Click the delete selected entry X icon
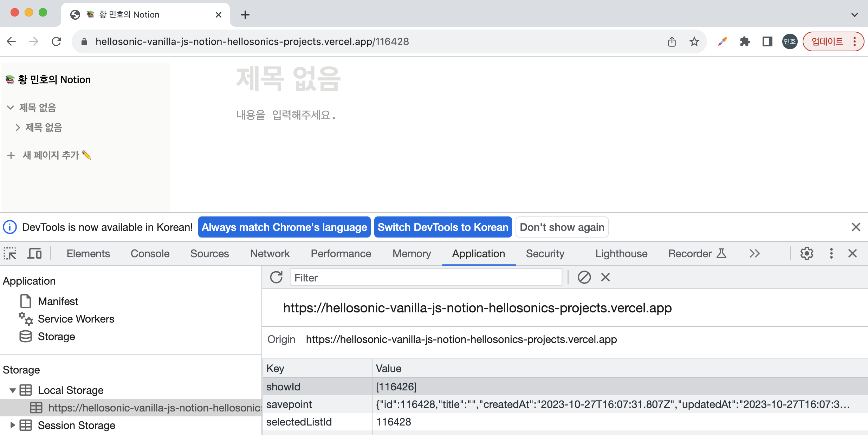The width and height of the screenshot is (868, 435). [x=605, y=277]
